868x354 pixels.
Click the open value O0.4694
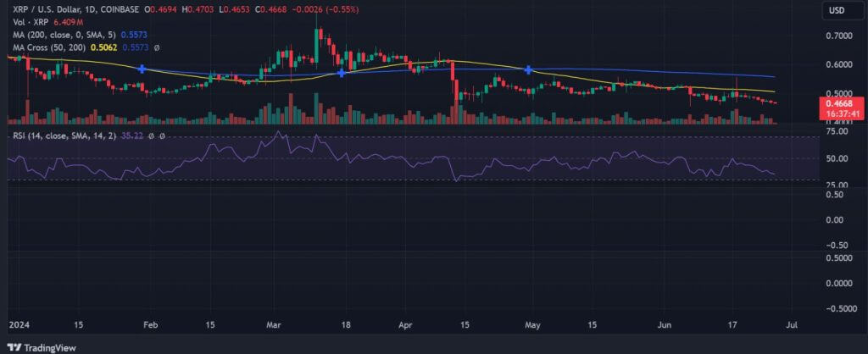point(162,10)
